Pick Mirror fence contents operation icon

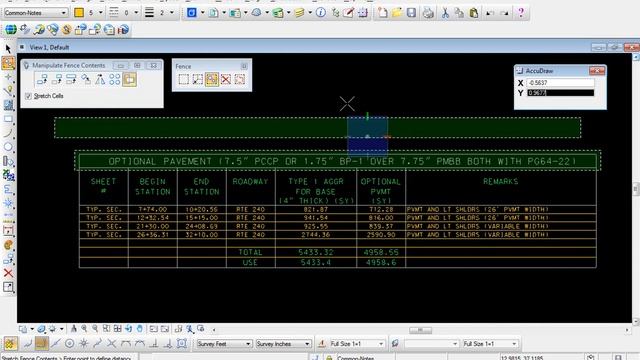coord(100,80)
